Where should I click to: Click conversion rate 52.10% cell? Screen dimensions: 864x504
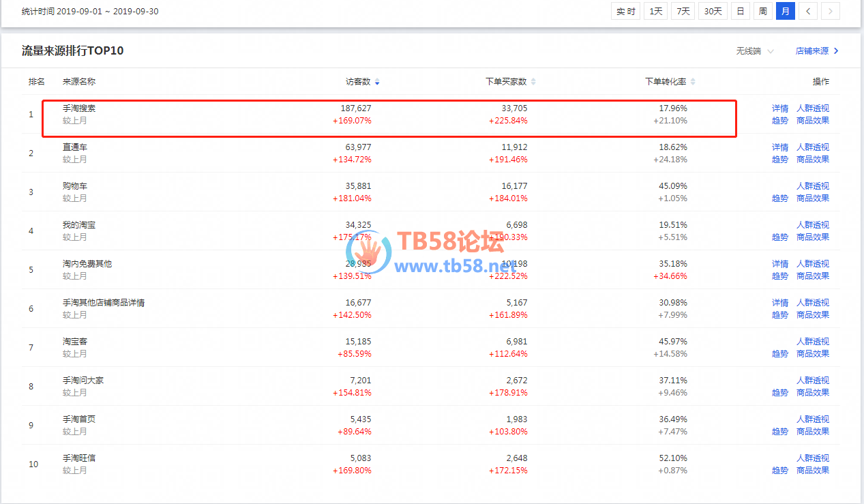pos(674,458)
